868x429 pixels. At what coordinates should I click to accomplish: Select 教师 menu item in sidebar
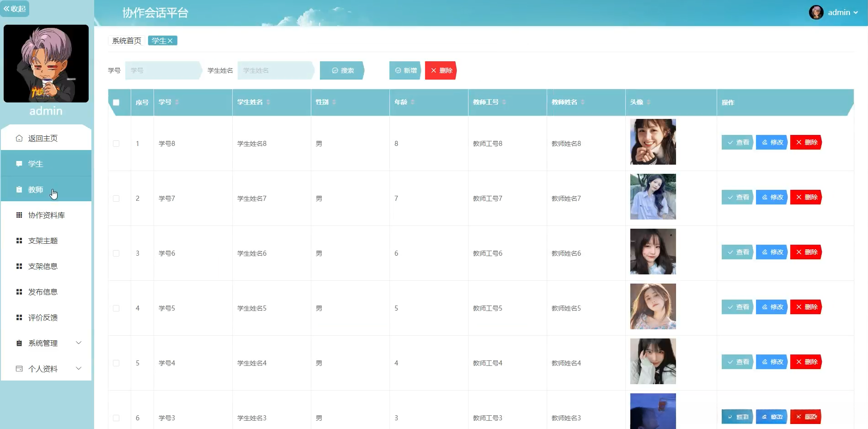tap(46, 189)
